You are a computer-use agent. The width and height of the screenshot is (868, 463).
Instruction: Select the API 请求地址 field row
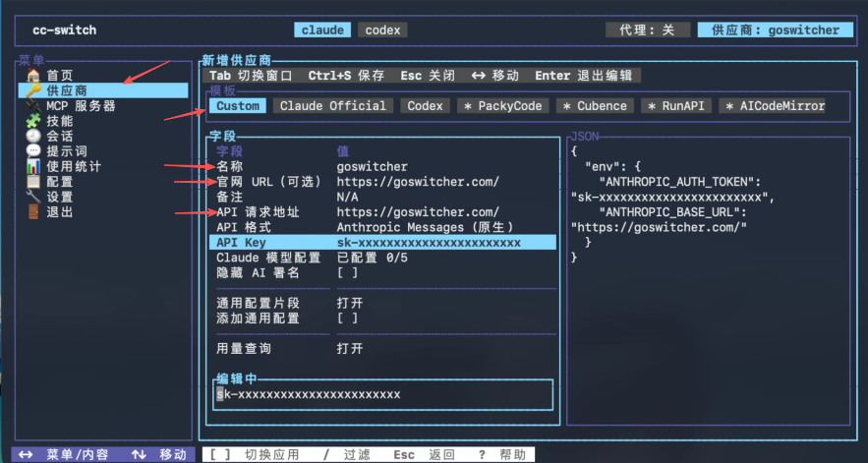382,211
